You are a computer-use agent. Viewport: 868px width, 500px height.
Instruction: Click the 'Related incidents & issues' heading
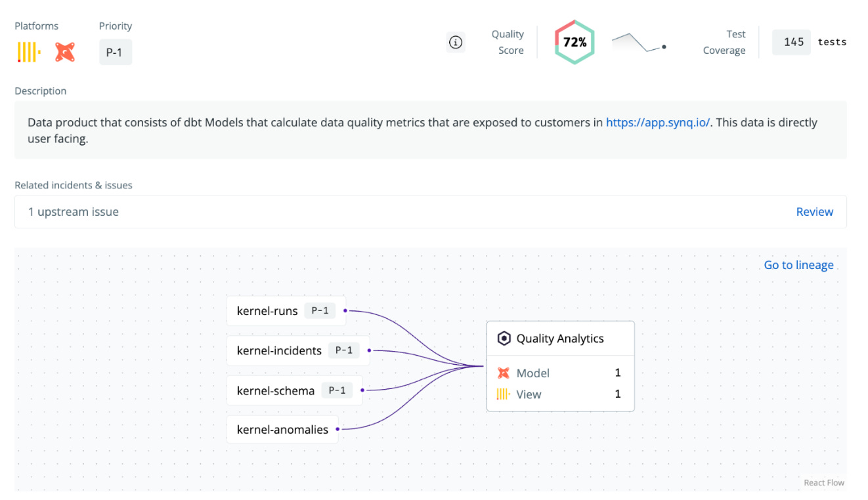coord(74,185)
